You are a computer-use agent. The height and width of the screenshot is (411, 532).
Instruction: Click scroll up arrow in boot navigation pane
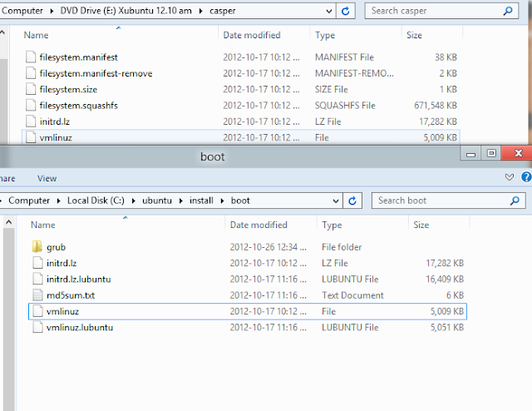[9, 222]
